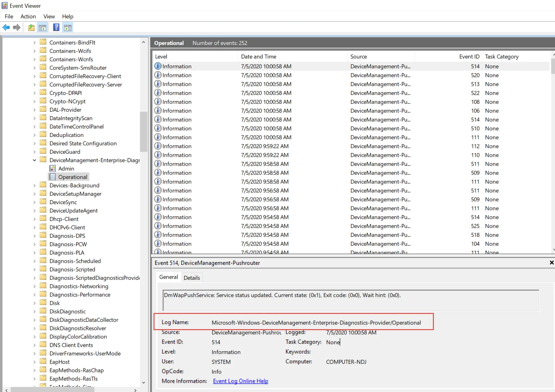
Task: Open the View menu
Action: point(49,16)
